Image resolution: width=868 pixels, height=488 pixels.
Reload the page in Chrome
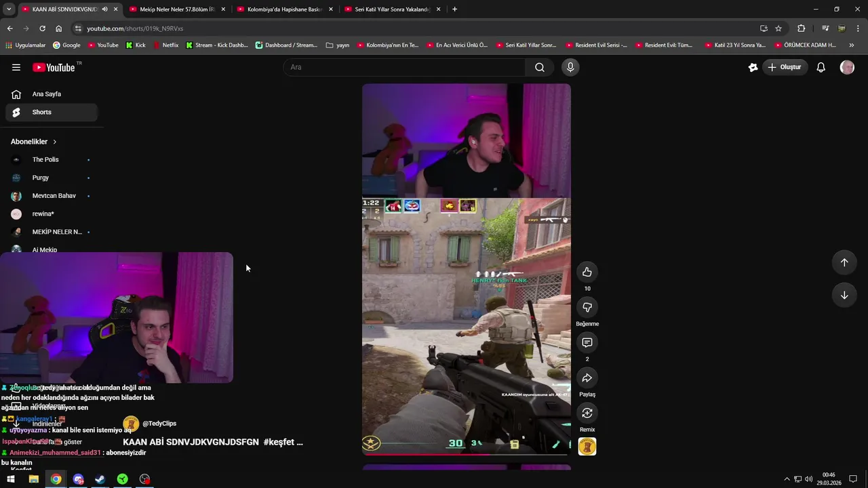[42, 28]
